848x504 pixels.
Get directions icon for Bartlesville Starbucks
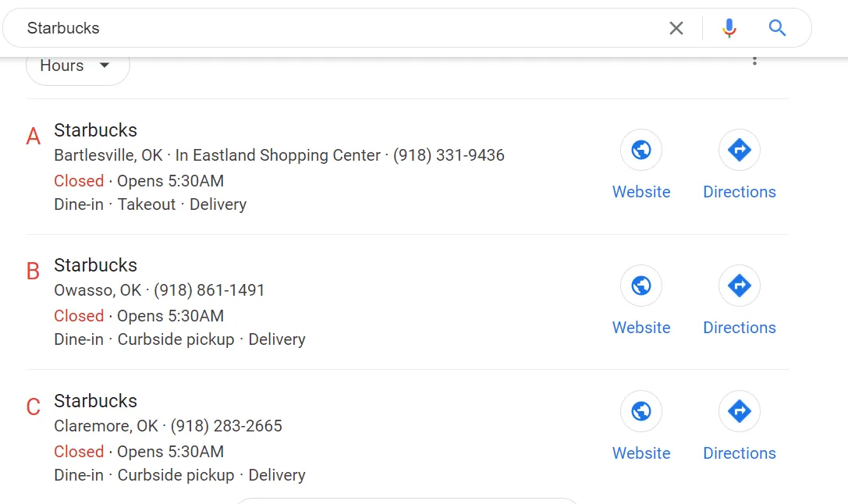point(739,150)
